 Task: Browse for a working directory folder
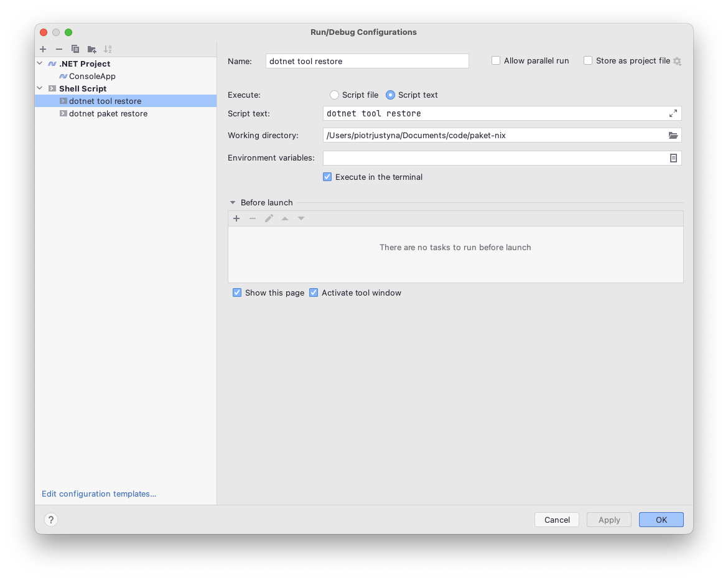tap(673, 135)
